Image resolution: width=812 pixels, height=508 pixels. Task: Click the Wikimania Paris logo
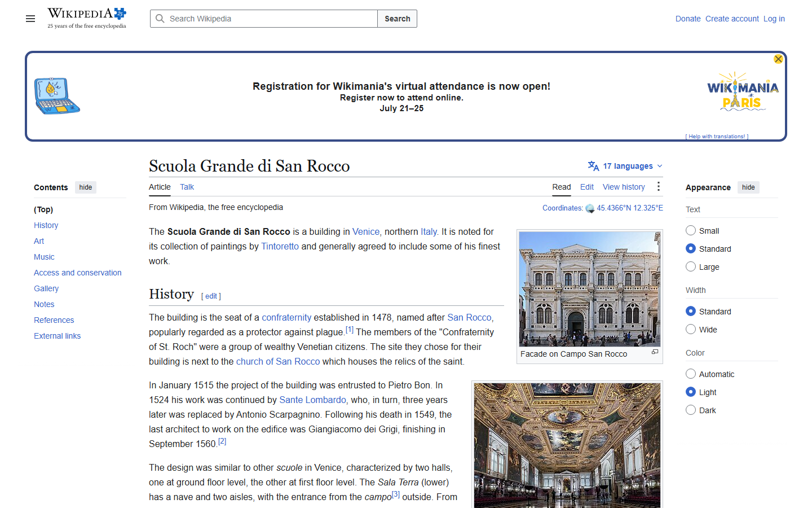743,91
